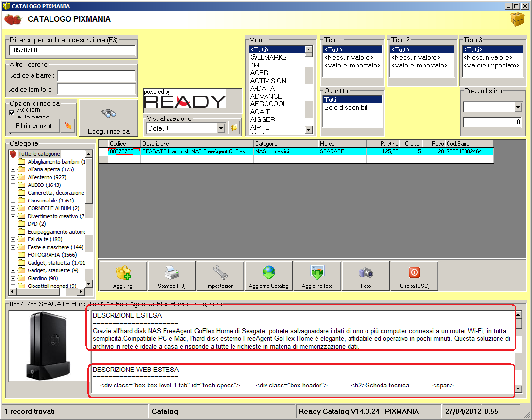The image size is (532, 420).
Task: Click description panel scroll down arrow
Action: click(x=518, y=389)
